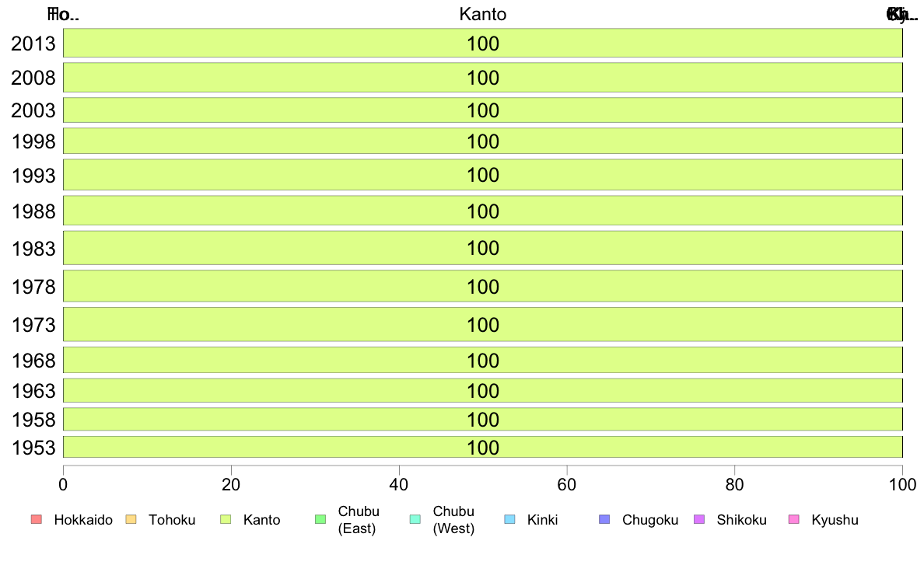Viewport: 924px width, 572px height.
Task: Click the Hokkaido red legend swatch
Action: pyautogui.click(x=37, y=519)
